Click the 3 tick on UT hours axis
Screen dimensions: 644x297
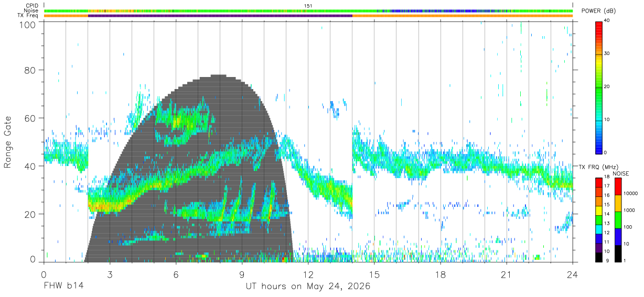(110, 274)
